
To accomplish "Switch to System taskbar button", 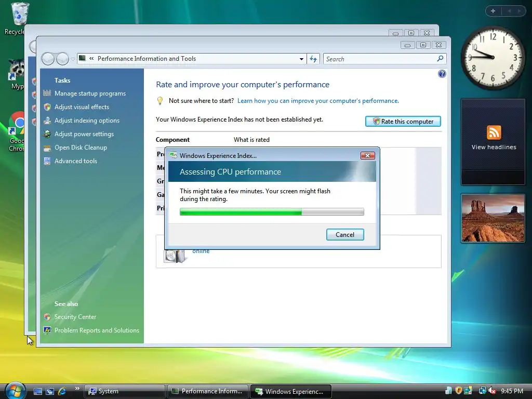I will 124,391.
